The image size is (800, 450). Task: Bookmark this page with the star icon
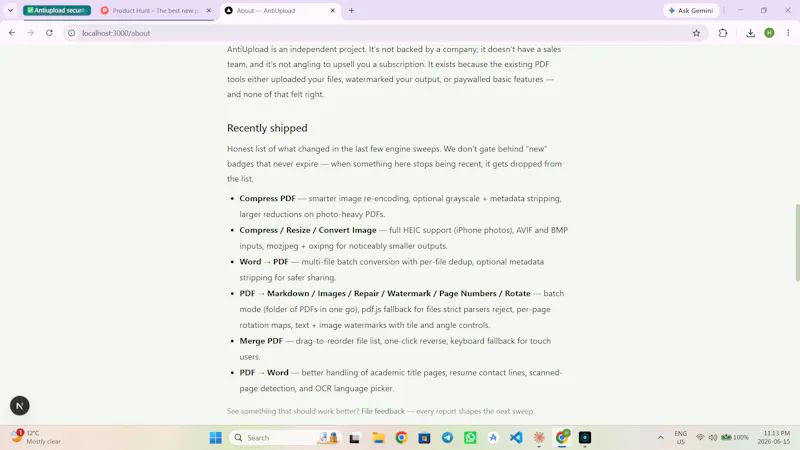point(696,33)
